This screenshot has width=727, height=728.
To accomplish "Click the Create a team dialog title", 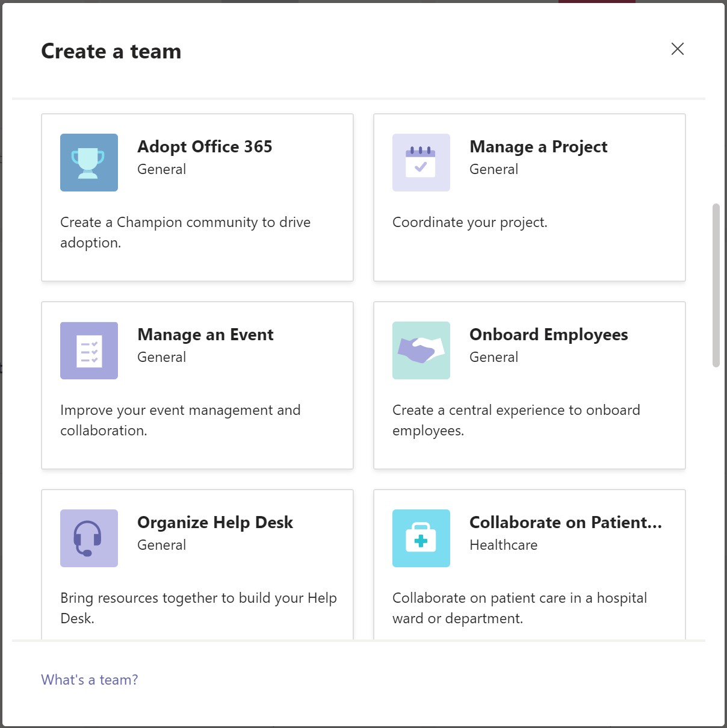I will coord(111,51).
